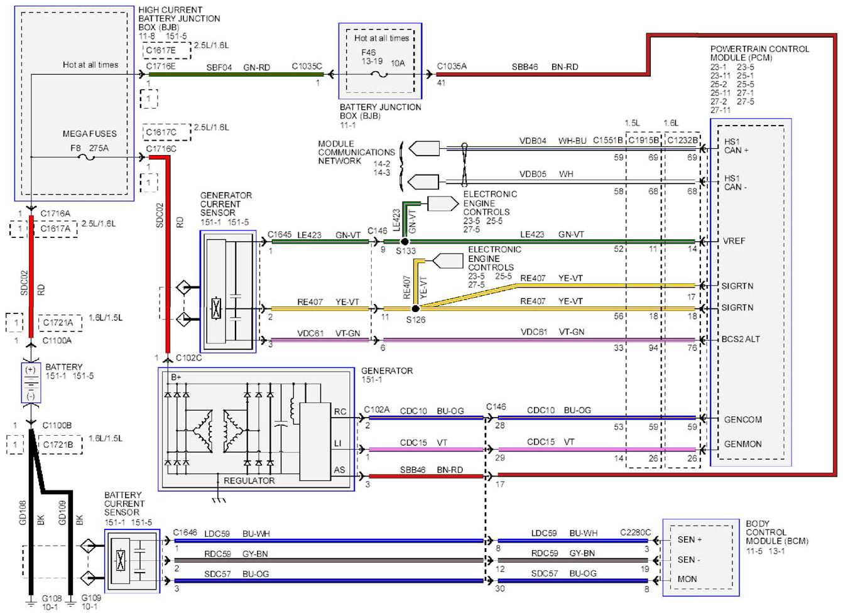Click the HS1 CAN + pin label
Screen dimensions: 843x616
pyautogui.click(x=736, y=146)
